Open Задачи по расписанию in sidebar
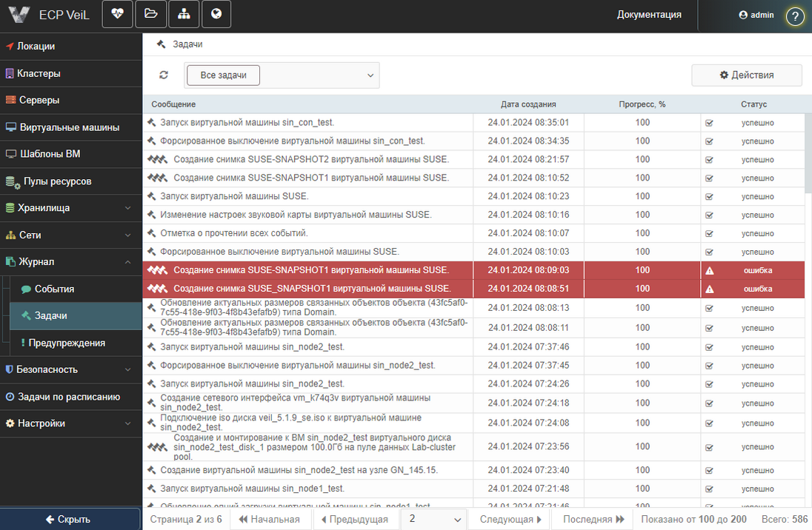 click(x=71, y=397)
